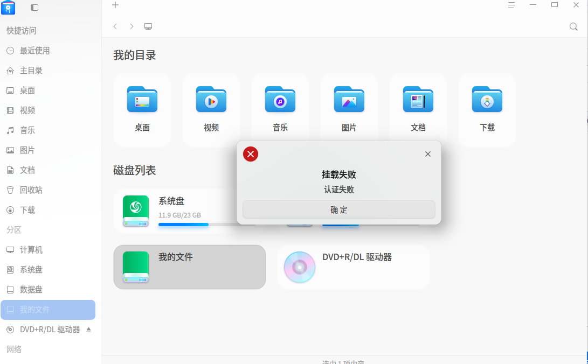This screenshot has width=588, height=364.
Task: Click the red error icon in dialog
Action: 251,154
